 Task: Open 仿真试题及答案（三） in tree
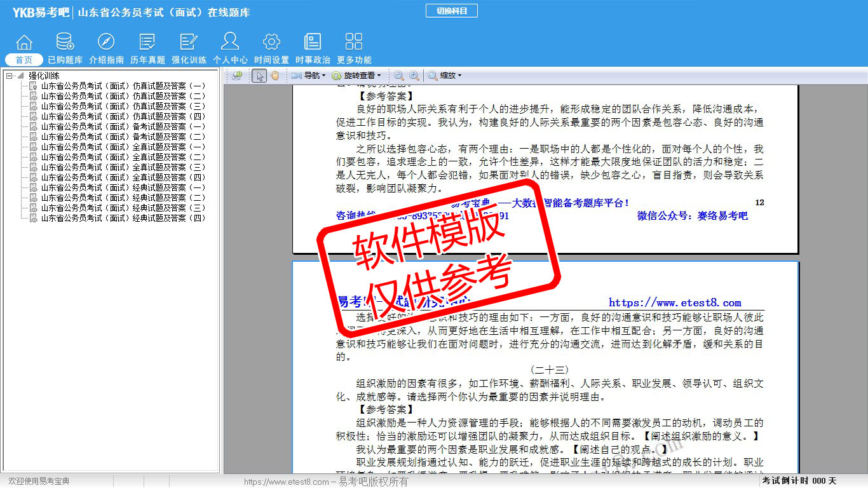[123, 106]
